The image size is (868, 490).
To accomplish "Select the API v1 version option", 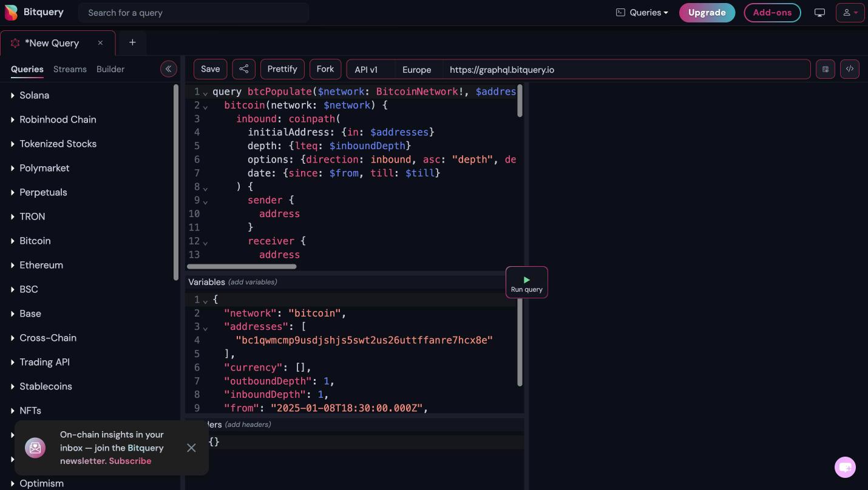I will [x=371, y=69].
